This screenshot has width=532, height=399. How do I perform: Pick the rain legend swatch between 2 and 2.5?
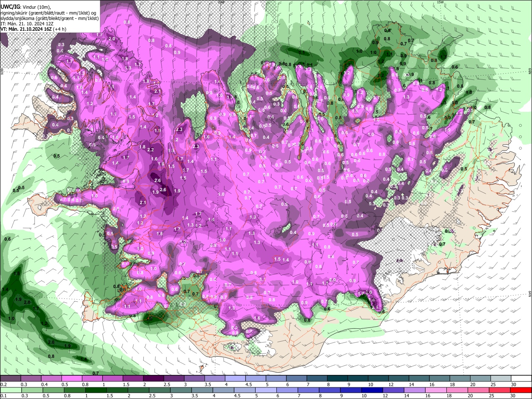tap(138, 390)
